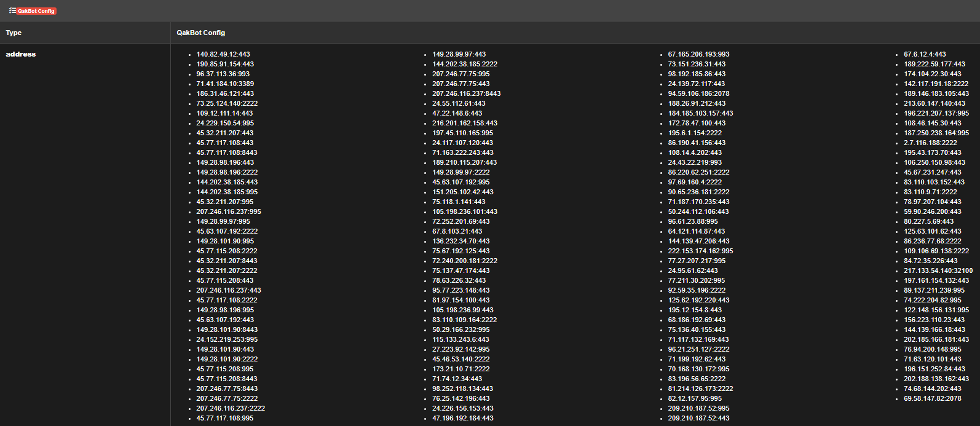The image size is (980, 426).
Task: Select address 151.205.102.42:443
Action: tap(463, 192)
